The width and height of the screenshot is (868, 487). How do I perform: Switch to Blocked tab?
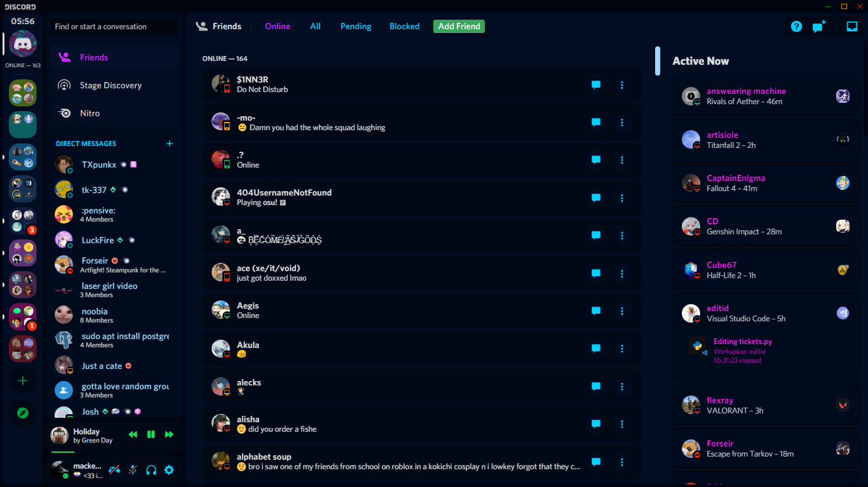coord(405,27)
